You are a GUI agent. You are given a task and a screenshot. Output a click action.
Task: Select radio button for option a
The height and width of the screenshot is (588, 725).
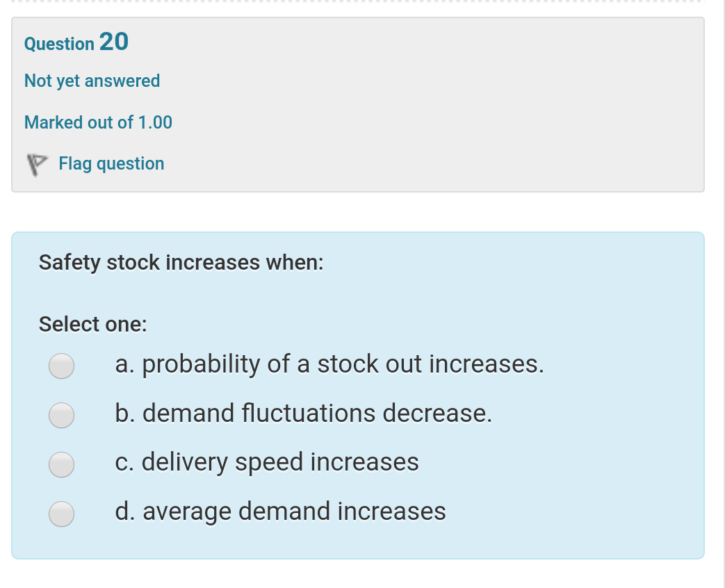(61, 365)
